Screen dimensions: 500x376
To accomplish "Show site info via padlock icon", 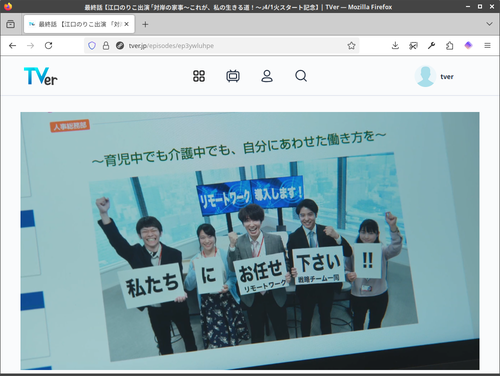I will [106, 46].
